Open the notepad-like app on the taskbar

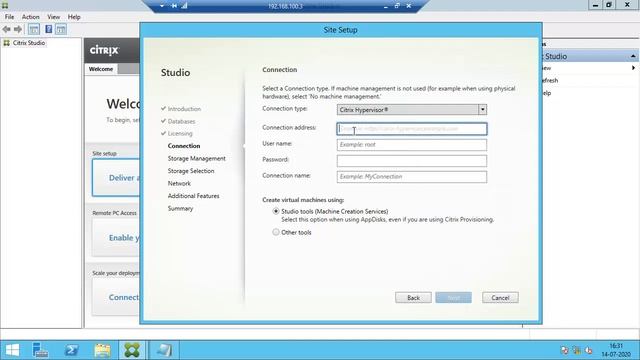tap(164, 350)
